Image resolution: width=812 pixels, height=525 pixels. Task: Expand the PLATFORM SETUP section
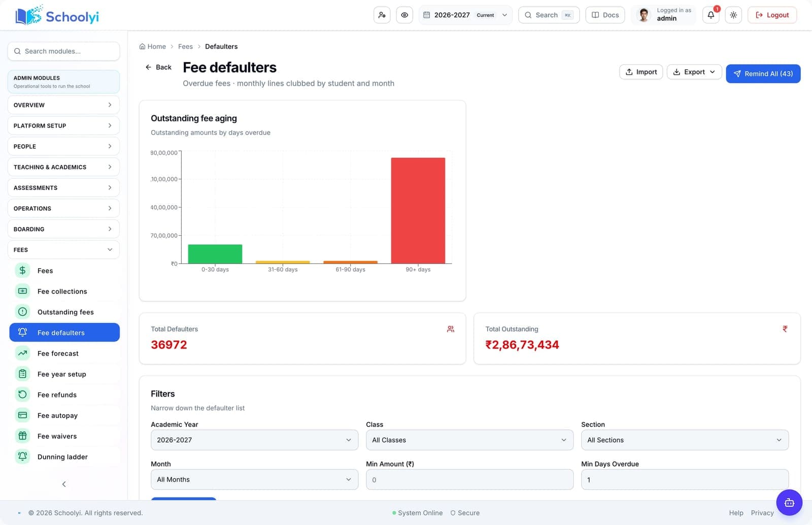[x=63, y=125]
